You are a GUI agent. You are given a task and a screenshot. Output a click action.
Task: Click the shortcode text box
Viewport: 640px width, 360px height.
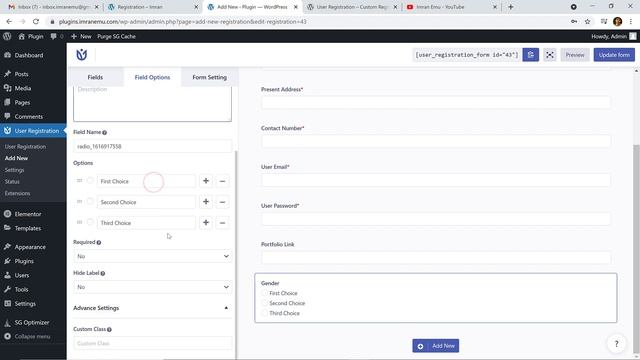coord(466,55)
